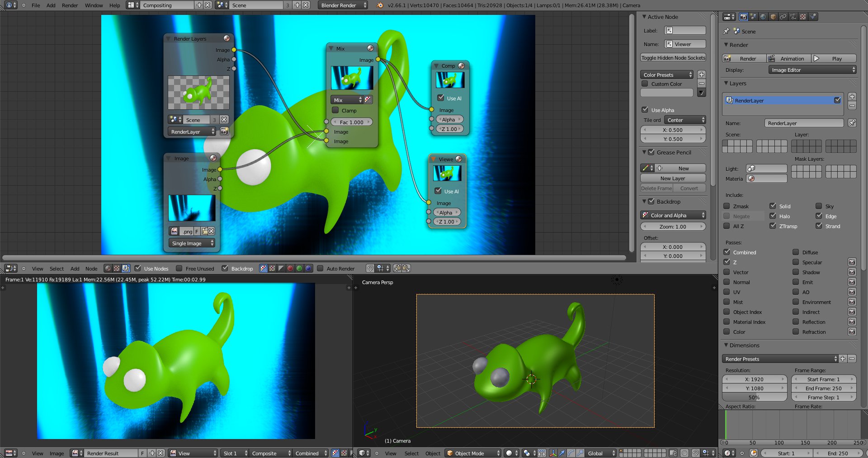
Task: Select the RenderLayer list entry
Action: pyautogui.click(x=783, y=100)
